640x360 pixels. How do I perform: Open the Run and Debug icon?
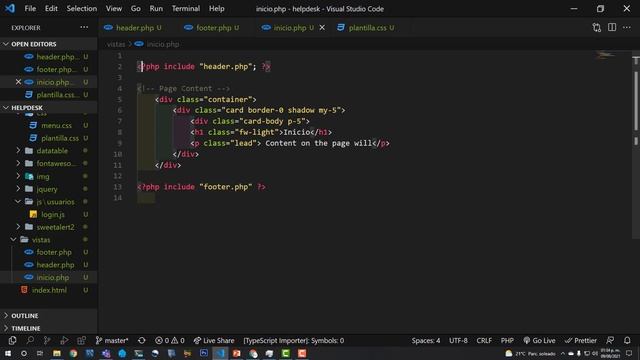64,340
